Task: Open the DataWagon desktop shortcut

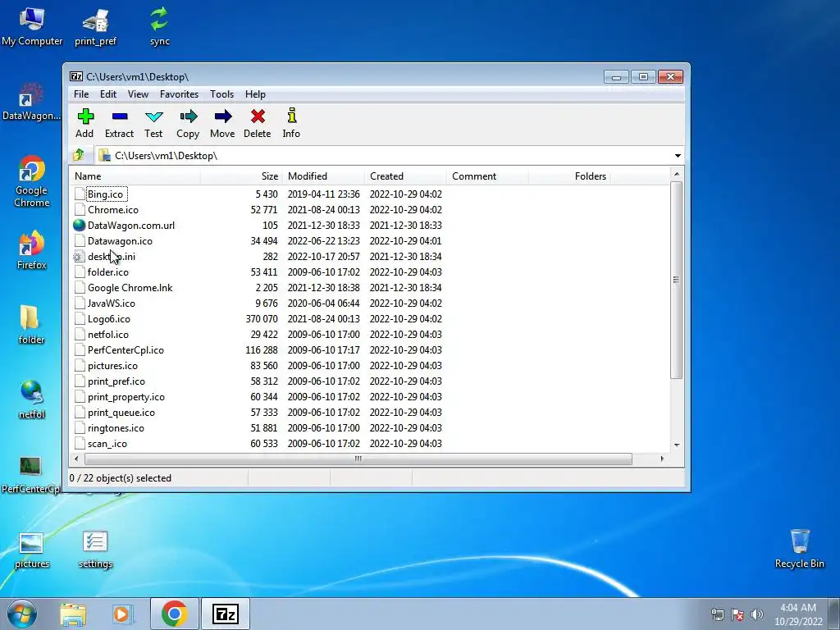Action: (x=31, y=102)
